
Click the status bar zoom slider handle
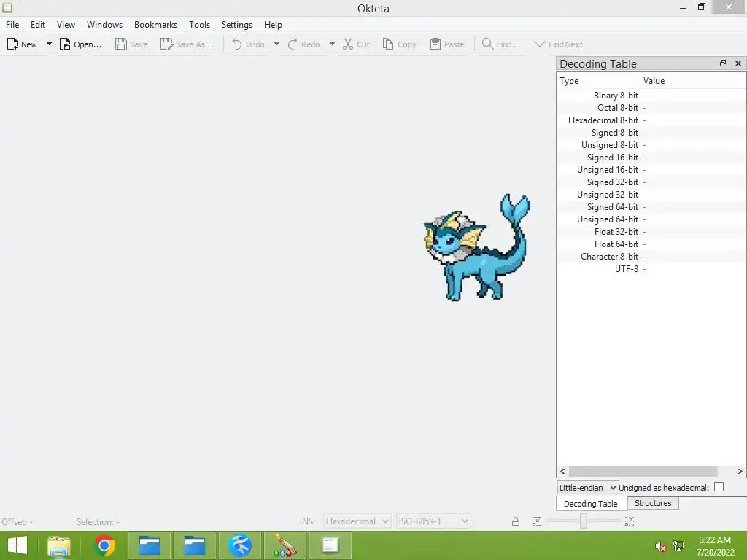583,521
